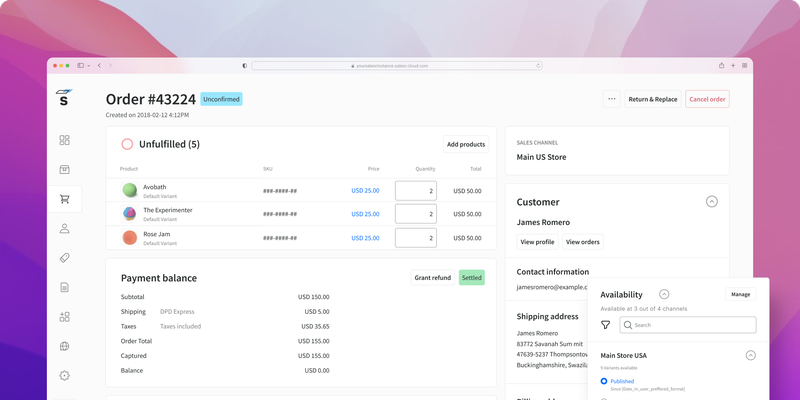Click the filter funnel in Availability

click(606, 325)
